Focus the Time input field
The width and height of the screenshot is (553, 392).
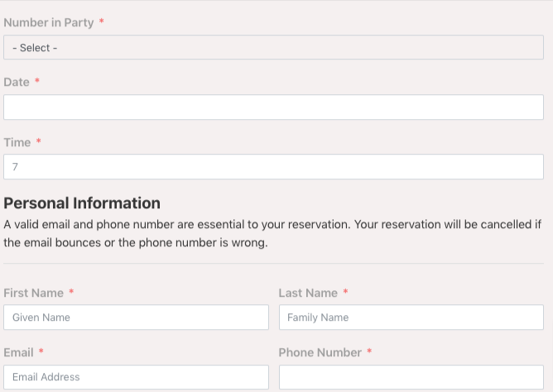tap(273, 167)
